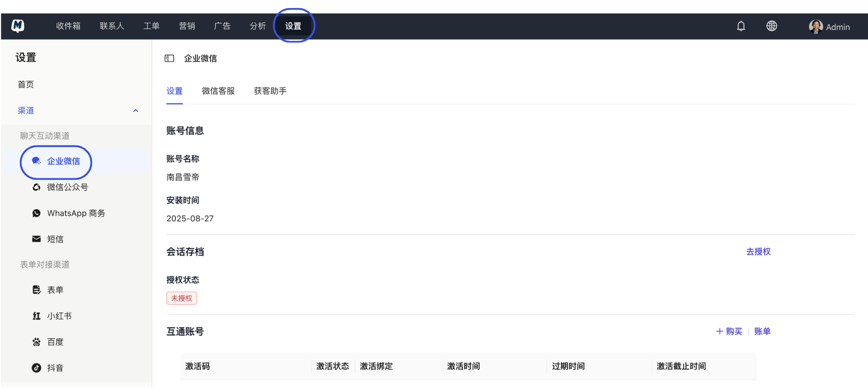Select 小红书 sidebar label
The image size is (868, 390).
click(x=60, y=316)
